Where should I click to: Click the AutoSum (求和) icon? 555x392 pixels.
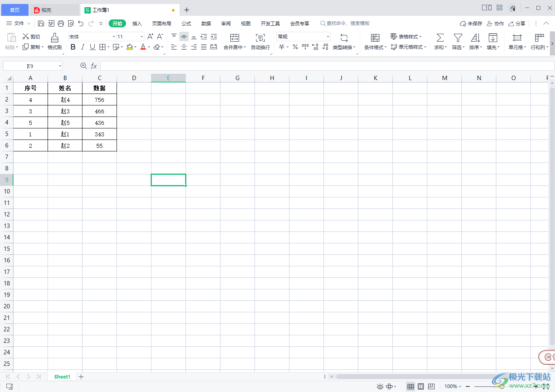tap(440, 38)
